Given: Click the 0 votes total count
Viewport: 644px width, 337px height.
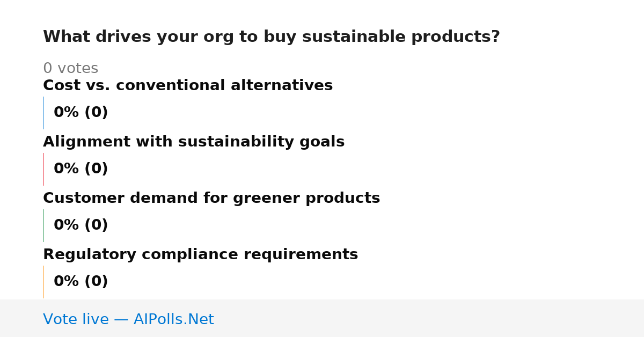Looking at the screenshot, I should [x=70, y=68].
